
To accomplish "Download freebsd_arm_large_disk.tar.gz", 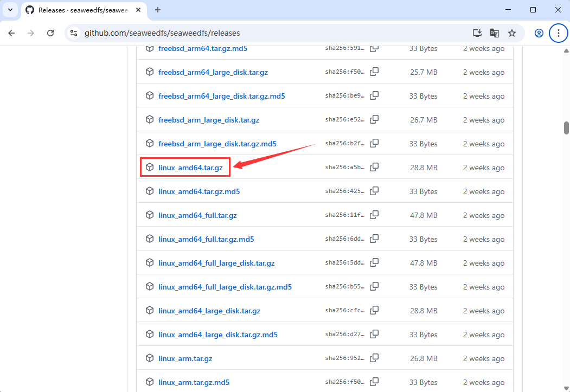I will [209, 120].
